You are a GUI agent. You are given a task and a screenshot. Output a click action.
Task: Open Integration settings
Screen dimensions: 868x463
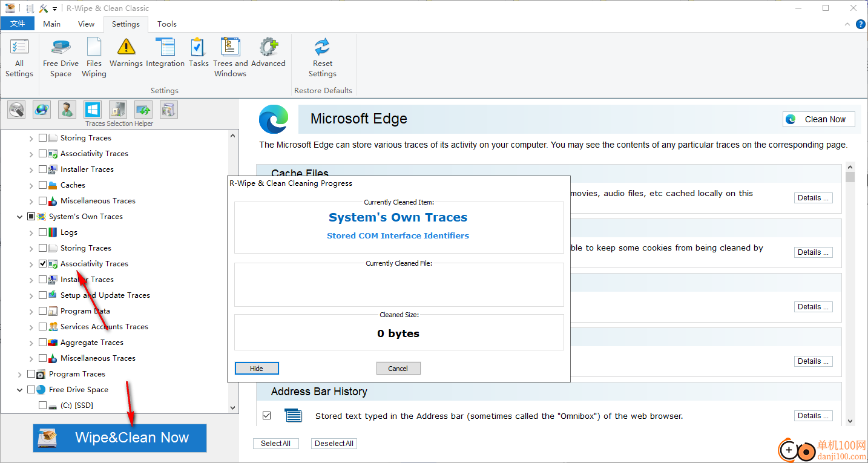(x=165, y=53)
